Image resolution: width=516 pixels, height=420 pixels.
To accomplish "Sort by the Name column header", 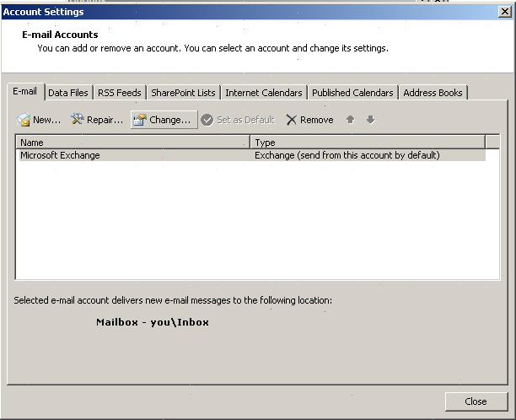I will [x=133, y=143].
